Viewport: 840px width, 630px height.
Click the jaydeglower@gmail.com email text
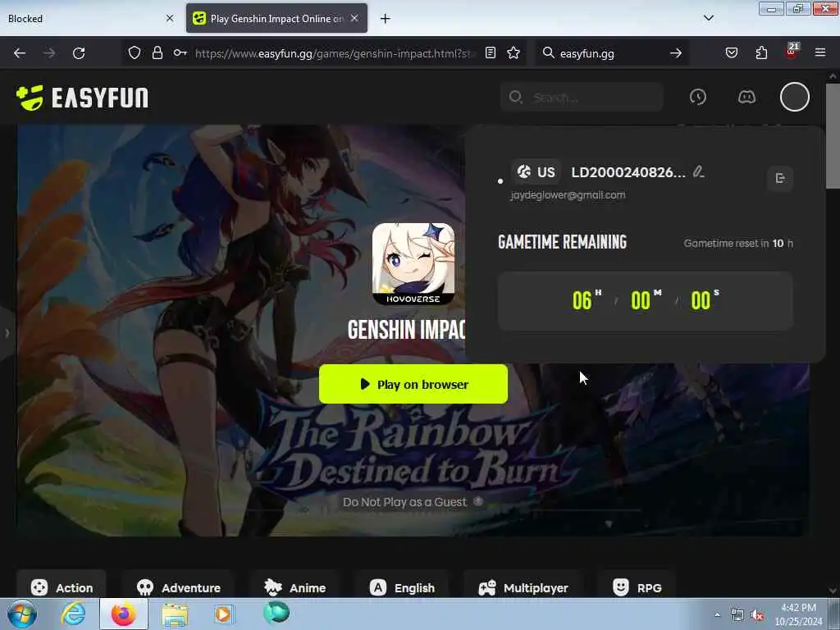click(x=568, y=195)
